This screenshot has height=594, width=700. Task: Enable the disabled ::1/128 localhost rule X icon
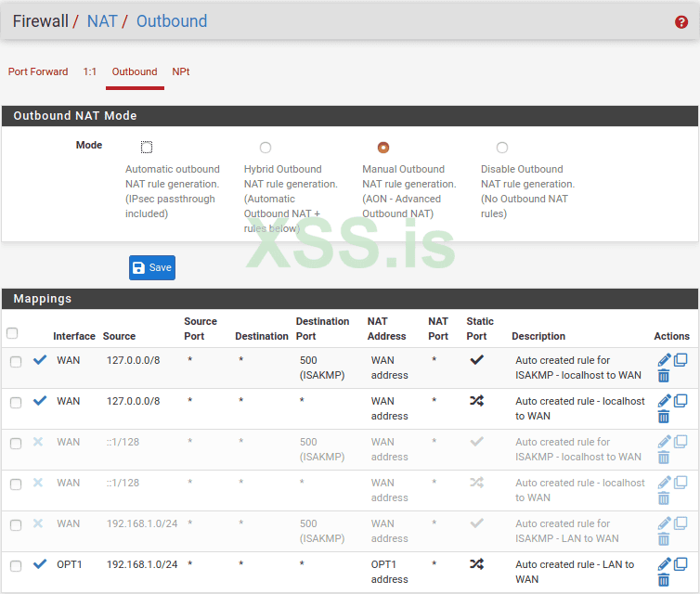[38, 483]
